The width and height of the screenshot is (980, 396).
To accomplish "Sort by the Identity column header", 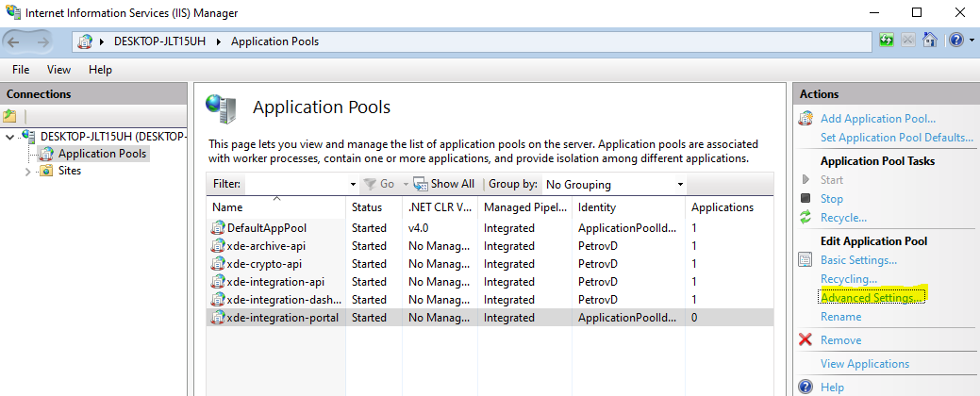I will [629, 207].
